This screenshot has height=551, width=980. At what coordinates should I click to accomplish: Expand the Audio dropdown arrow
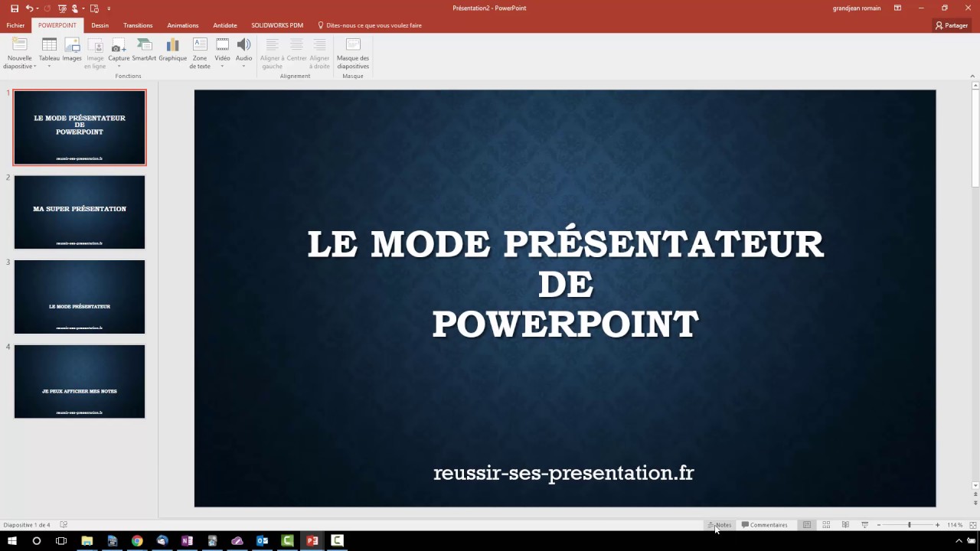point(243,66)
